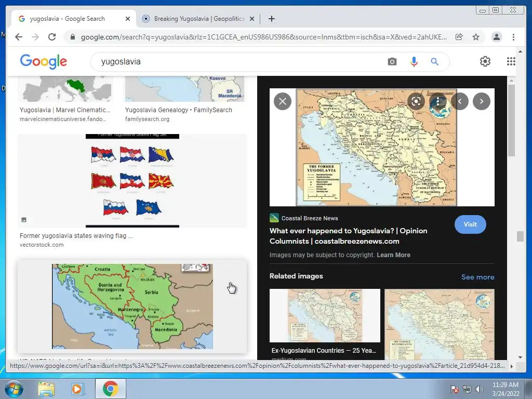Click the Google logo

click(44, 61)
